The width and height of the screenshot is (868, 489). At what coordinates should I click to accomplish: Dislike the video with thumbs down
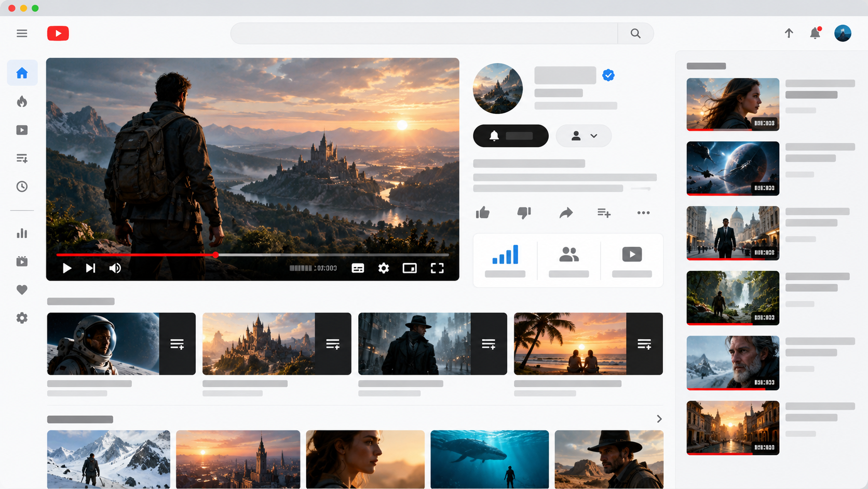click(x=524, y=213)
